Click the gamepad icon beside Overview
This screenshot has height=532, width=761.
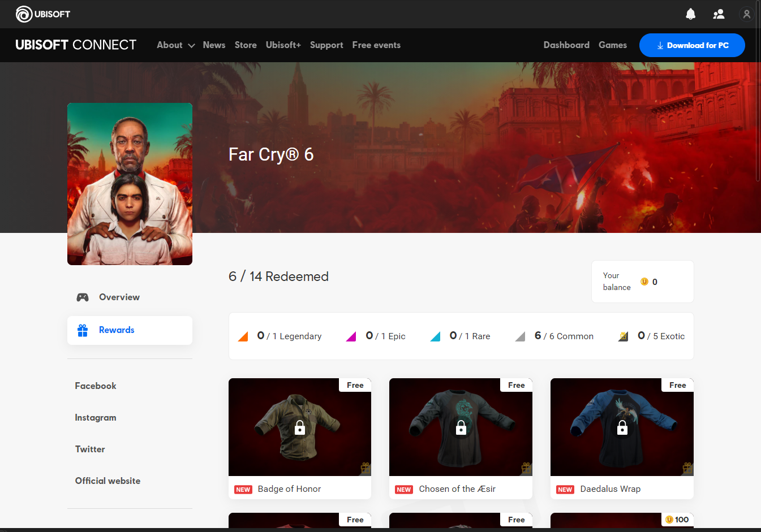click(x=83, y=297)
